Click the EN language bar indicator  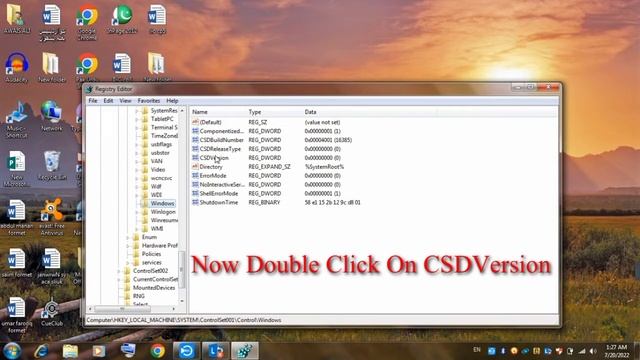tap(477, 350)
